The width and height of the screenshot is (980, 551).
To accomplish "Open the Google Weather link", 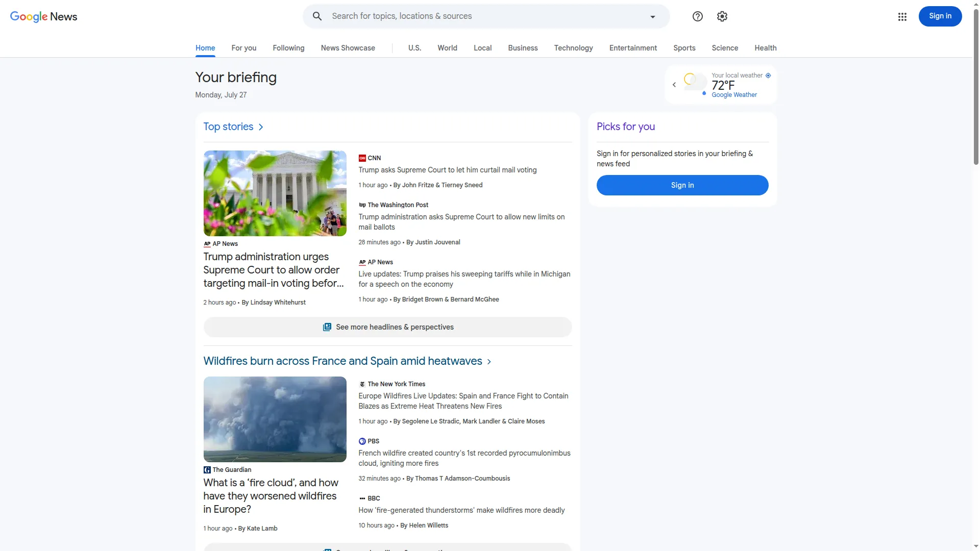I will coord(734,95).
